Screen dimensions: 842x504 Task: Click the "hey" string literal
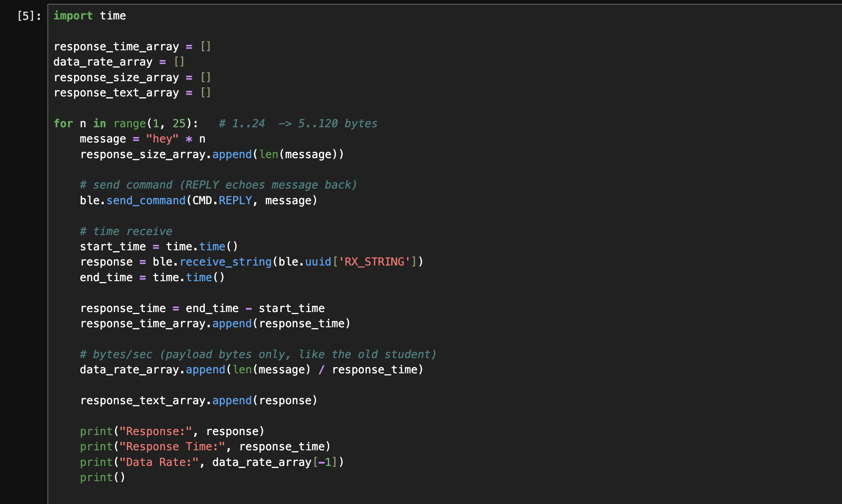162,139
